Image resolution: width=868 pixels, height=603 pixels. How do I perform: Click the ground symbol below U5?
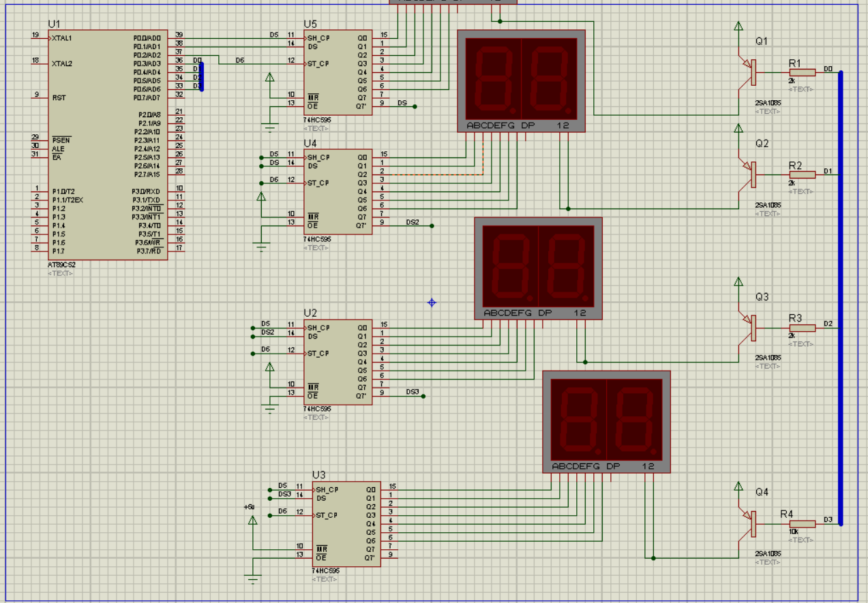click(x=269, y=128)
